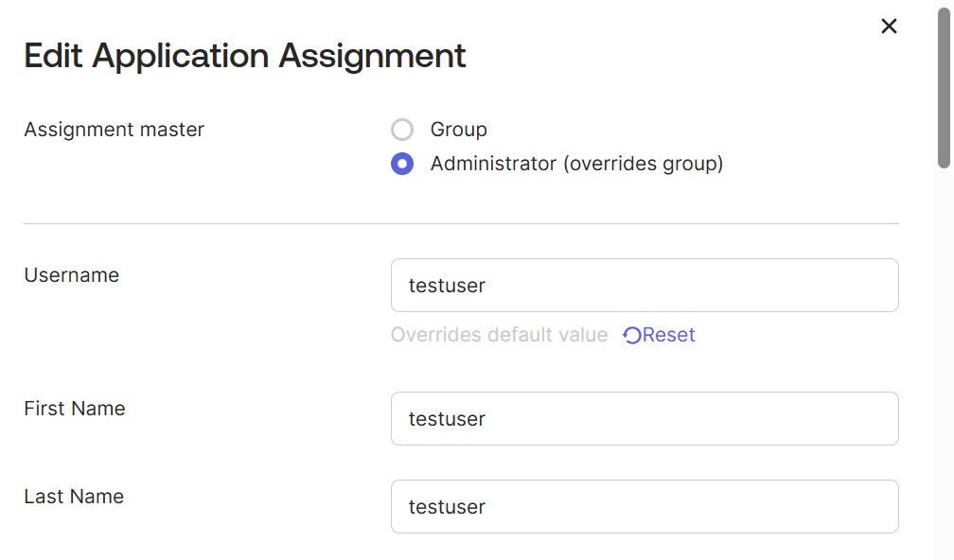Viewport: 954px width, 560px height.
Task: Click the 'First Name' field label
Action: tap(74, 408)
